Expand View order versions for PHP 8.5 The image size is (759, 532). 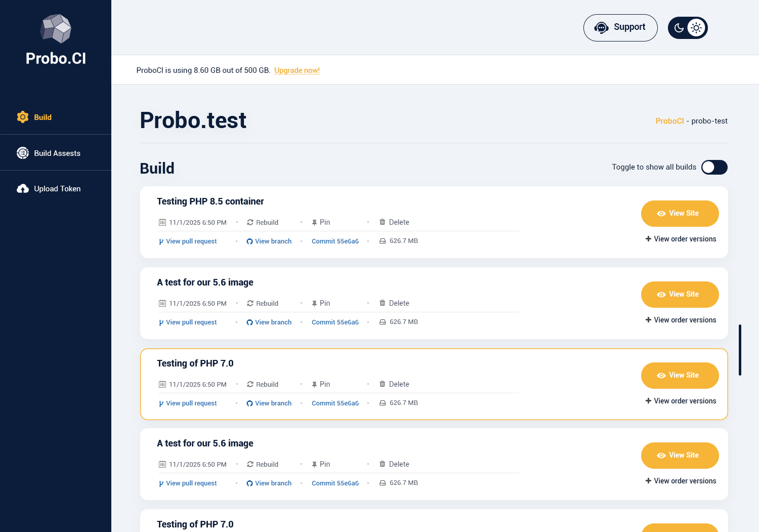click(x=681, y=239)
